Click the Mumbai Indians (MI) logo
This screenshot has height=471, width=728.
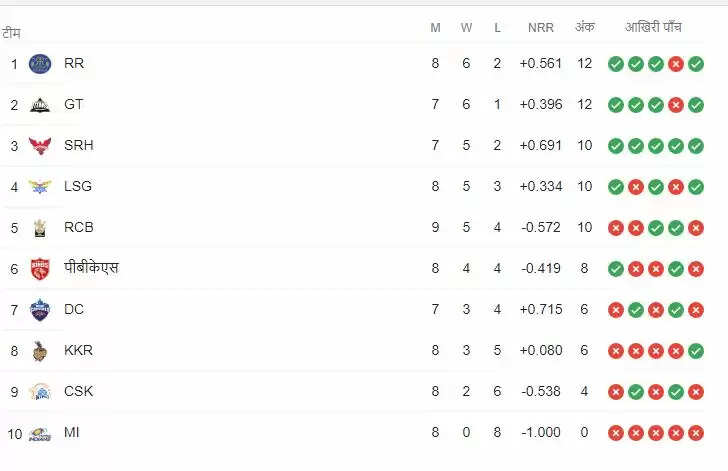point(40,433)
